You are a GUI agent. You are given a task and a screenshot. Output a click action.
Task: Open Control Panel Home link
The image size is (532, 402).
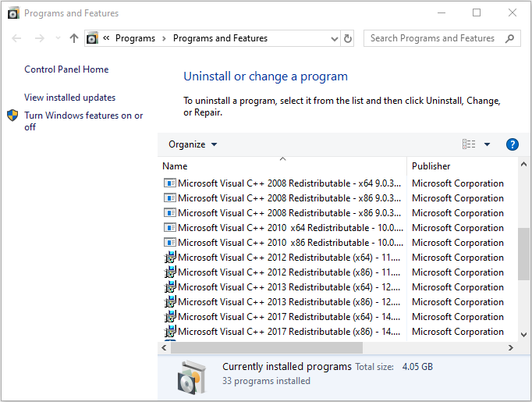[66, 69]
